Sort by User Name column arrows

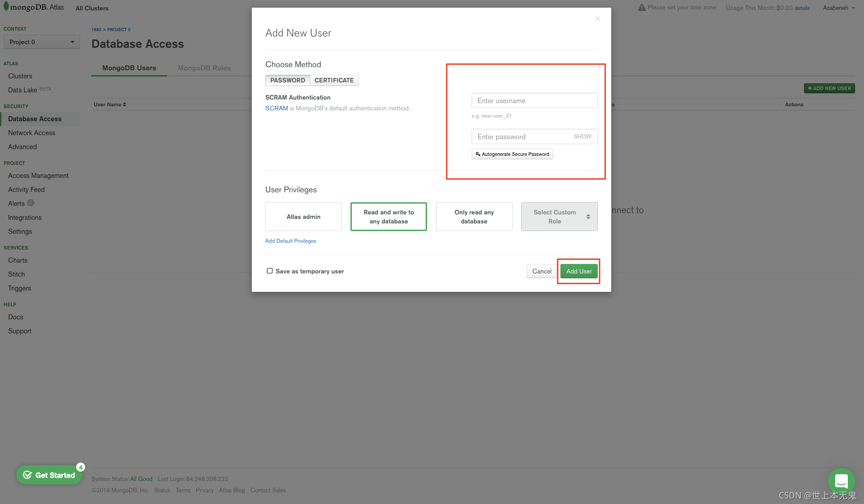[124, 104]
